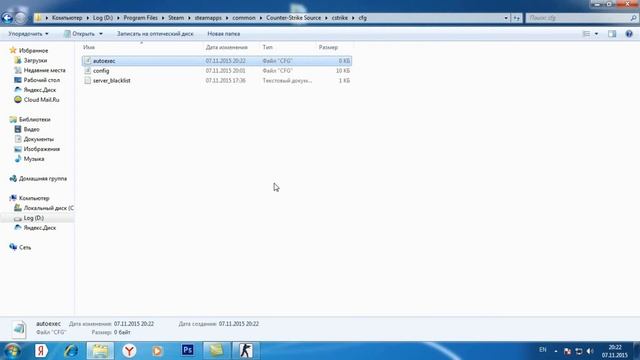Open the media player taskbar icon
The image size is (640, 360).
click(157, 351)
